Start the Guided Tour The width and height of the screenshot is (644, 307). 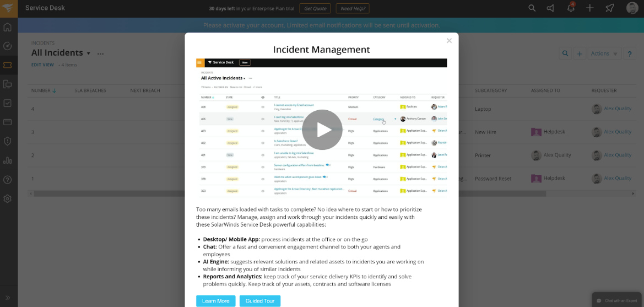click(259, 301)
